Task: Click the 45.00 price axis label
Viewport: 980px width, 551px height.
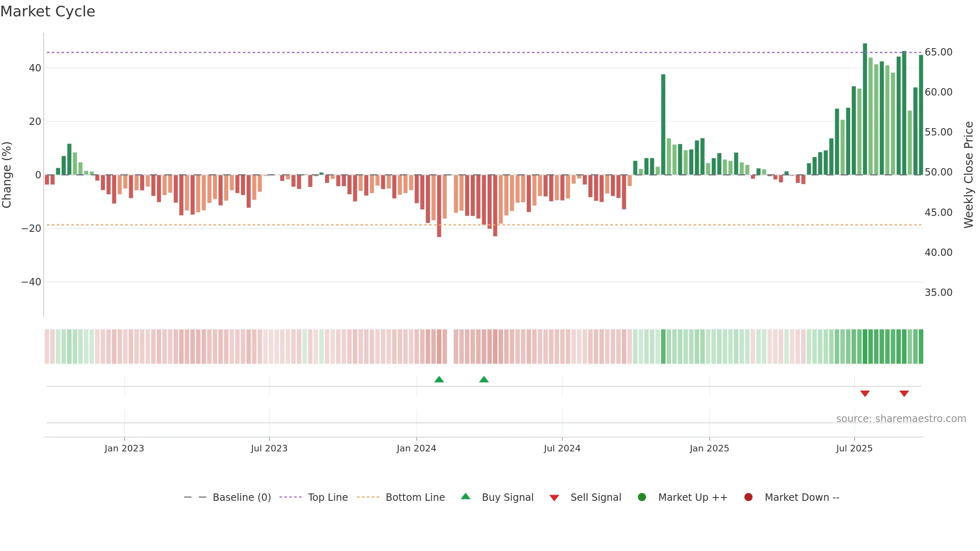Action: point(938,213)
